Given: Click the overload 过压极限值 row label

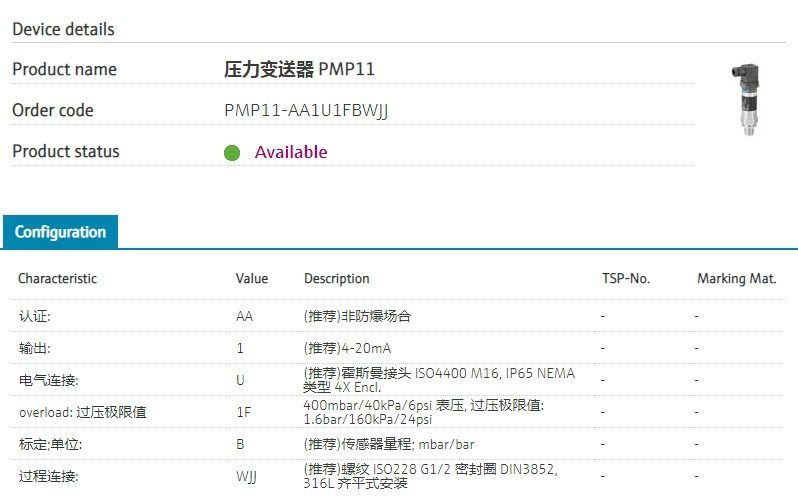Looking at the screenshot, I should (x=82, y=412).
